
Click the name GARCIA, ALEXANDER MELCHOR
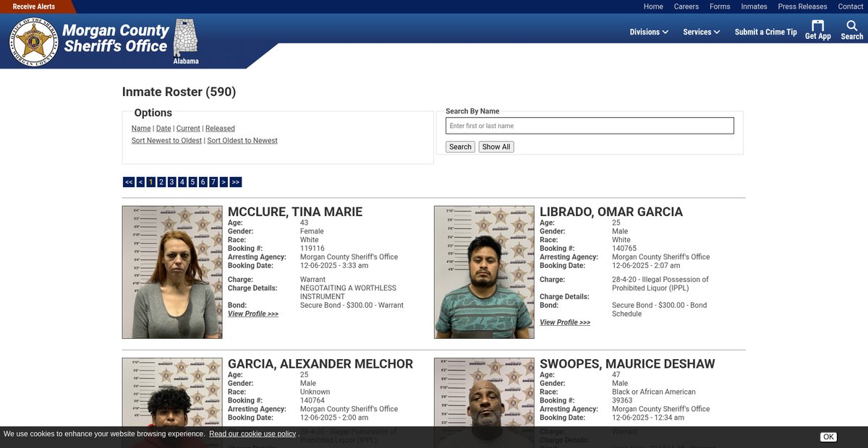click(320, 364)
